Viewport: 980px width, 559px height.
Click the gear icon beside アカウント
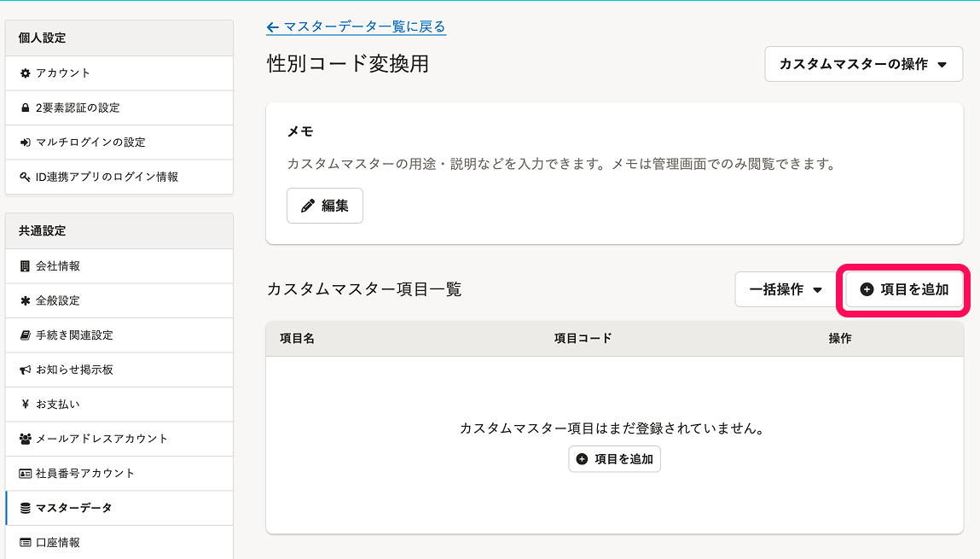[26, 73]
